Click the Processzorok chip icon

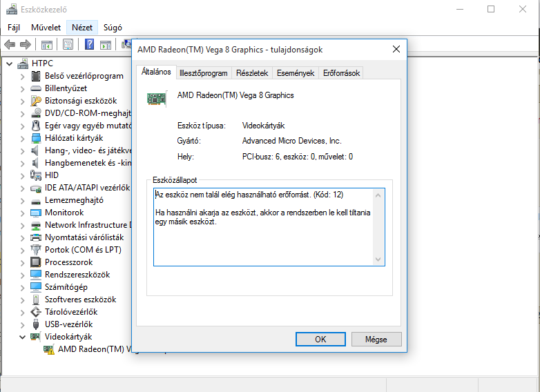pyautogui.click(x=36, y=262)
